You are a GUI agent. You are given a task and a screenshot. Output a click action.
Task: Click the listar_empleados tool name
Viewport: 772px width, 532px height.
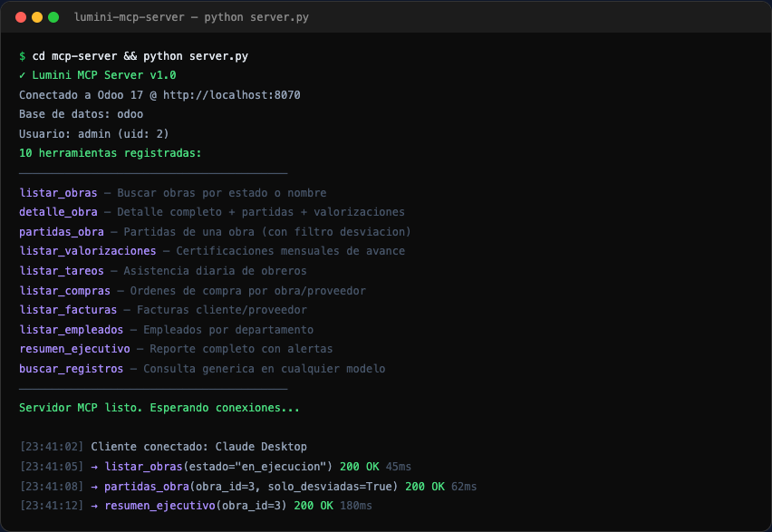72,330
